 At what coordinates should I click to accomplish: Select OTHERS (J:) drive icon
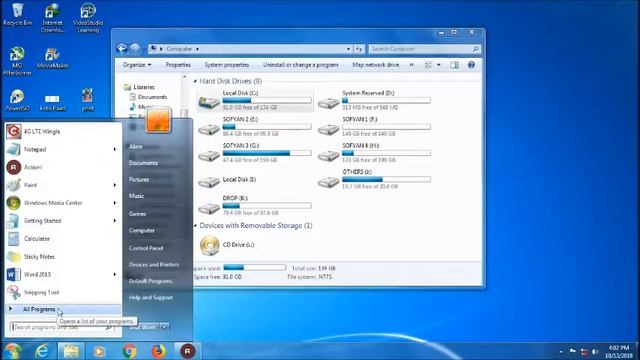[328, 181]
